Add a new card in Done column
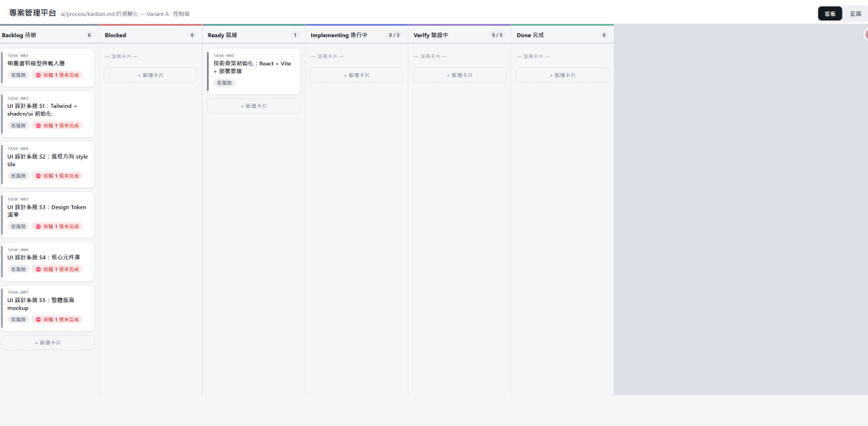The height and width of the screenshot is (426, 868). [563, 75]
